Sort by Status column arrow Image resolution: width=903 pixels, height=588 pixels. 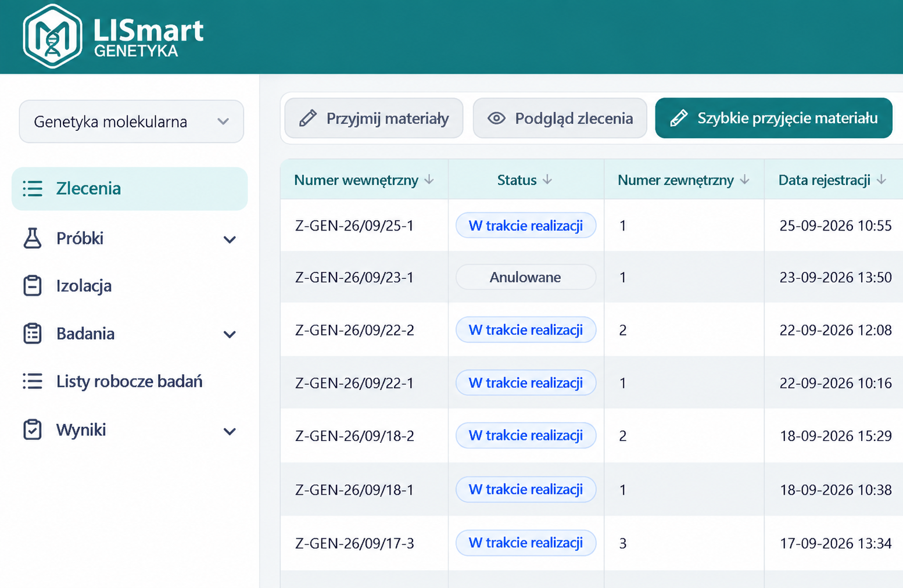[547, 180]
